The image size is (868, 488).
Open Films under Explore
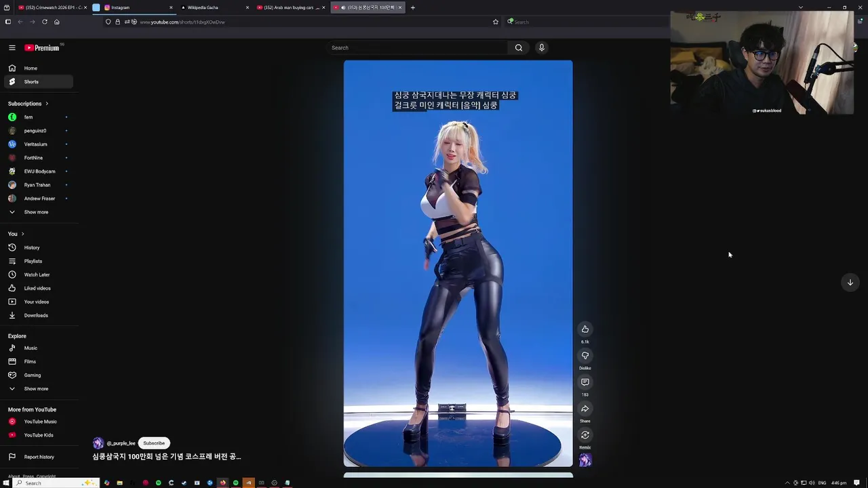(x=37, y=361)
